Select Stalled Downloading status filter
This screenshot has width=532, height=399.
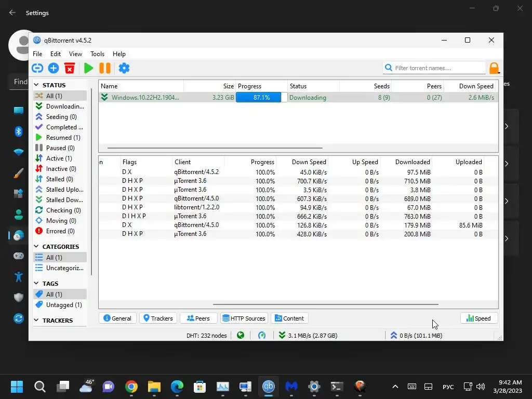[60, 200]
